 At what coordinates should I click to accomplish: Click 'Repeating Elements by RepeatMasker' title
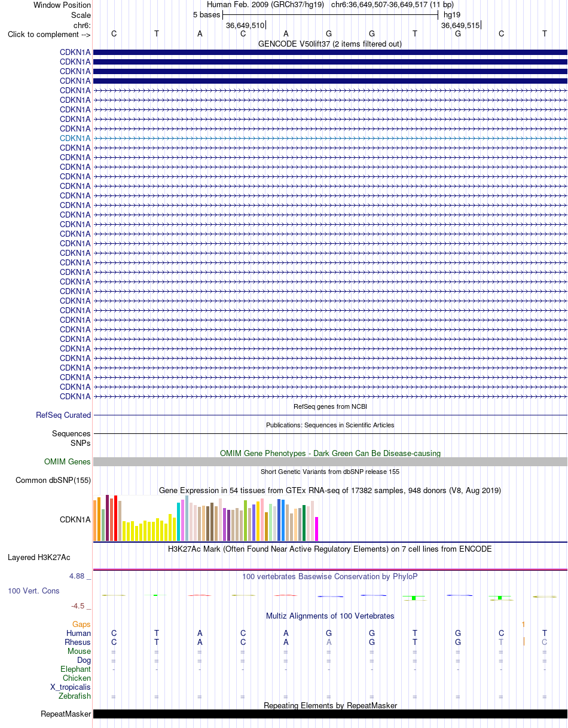click(330, 705)
